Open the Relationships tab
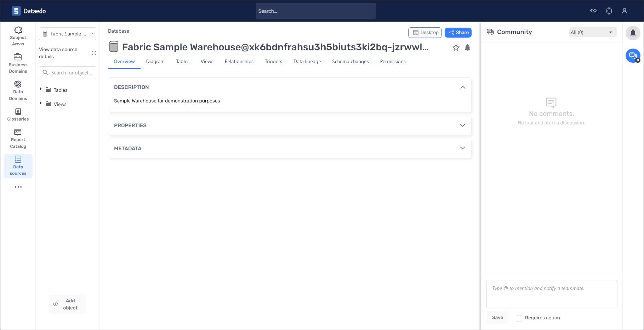Screen dimensions: 644x330 (239, 62)
